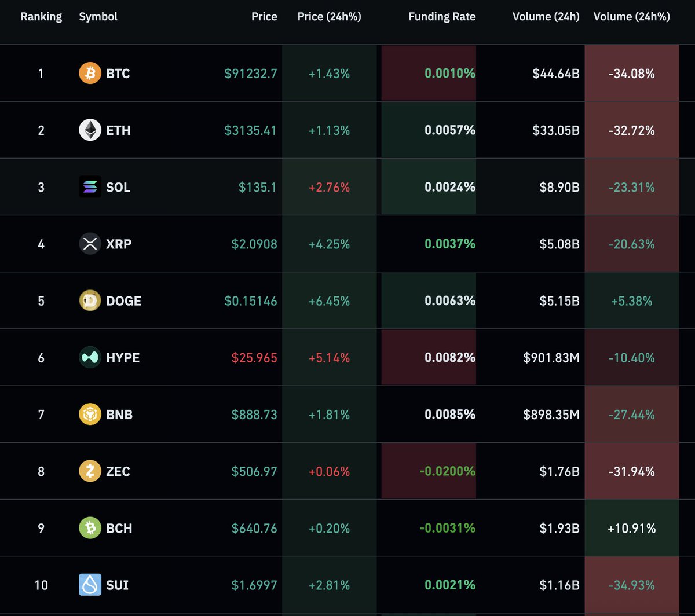This screenshot has height=616, width=695.
Task: Click the BNB coin icon
Action: pyautogui.click(x=90, y=414)
